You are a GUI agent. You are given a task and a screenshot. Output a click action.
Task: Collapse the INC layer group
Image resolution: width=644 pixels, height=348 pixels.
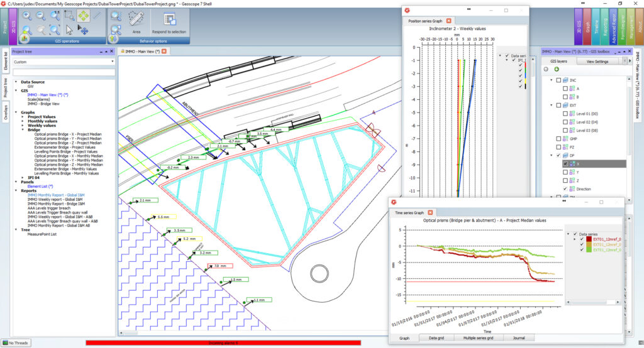pos(551,80)
